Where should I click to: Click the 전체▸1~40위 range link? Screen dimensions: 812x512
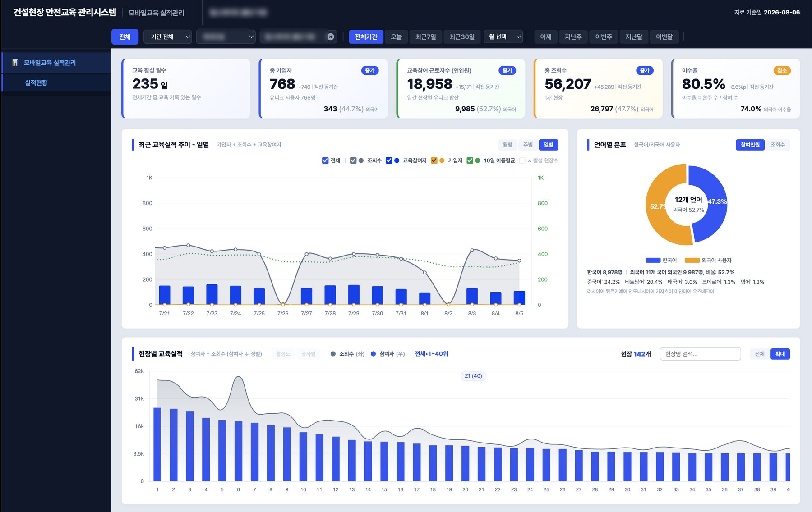[x=431, y=354]
